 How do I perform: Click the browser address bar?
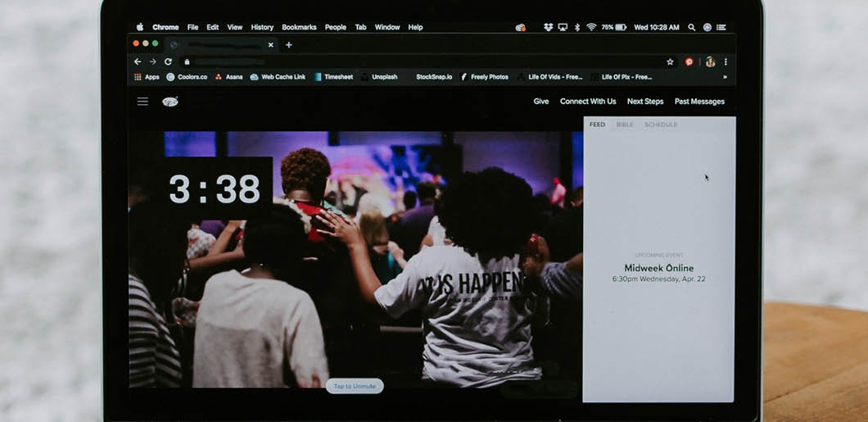click(x=409, y=61)
